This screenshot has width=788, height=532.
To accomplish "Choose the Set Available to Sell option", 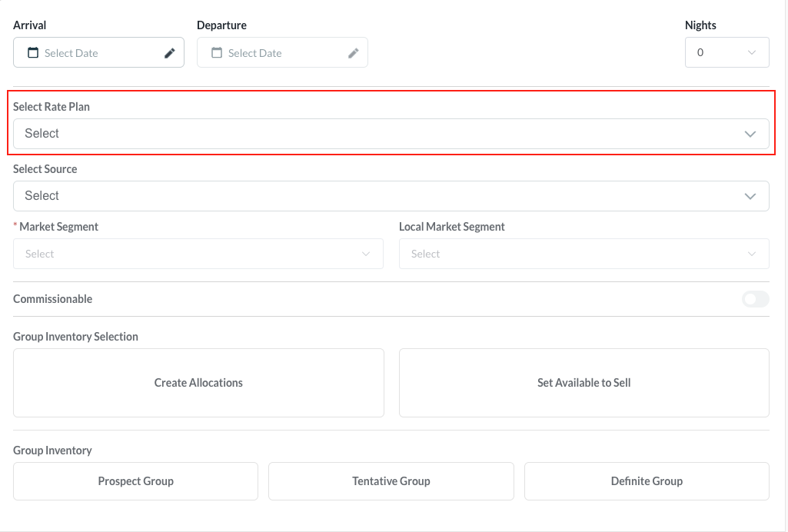I will (584, 383).
